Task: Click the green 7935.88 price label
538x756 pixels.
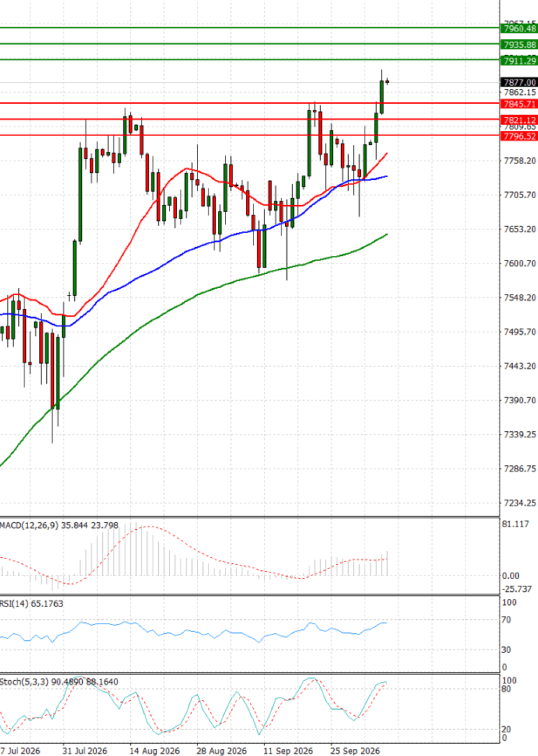Action: pos(519,45)
